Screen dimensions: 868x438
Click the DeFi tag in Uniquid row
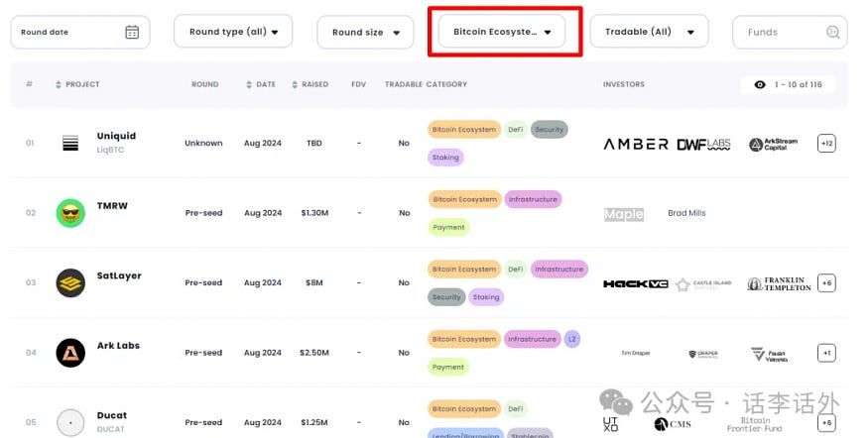(516, 130)
